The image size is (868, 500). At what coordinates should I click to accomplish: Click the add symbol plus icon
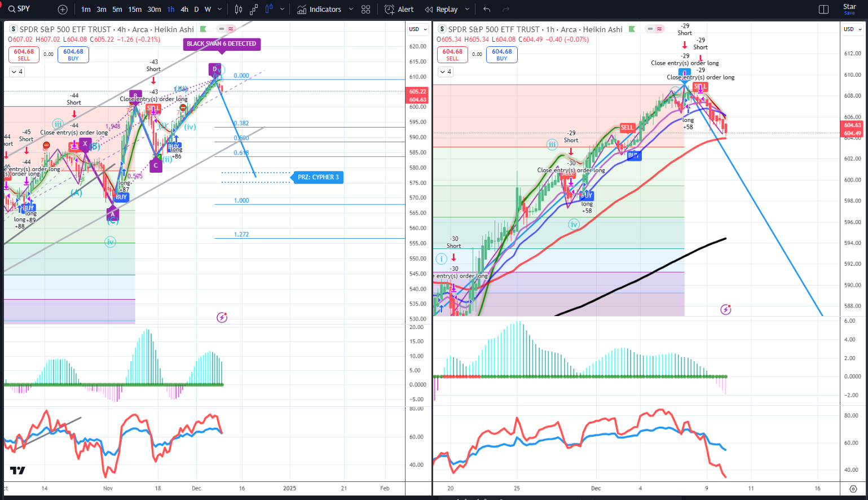[63, 10]
